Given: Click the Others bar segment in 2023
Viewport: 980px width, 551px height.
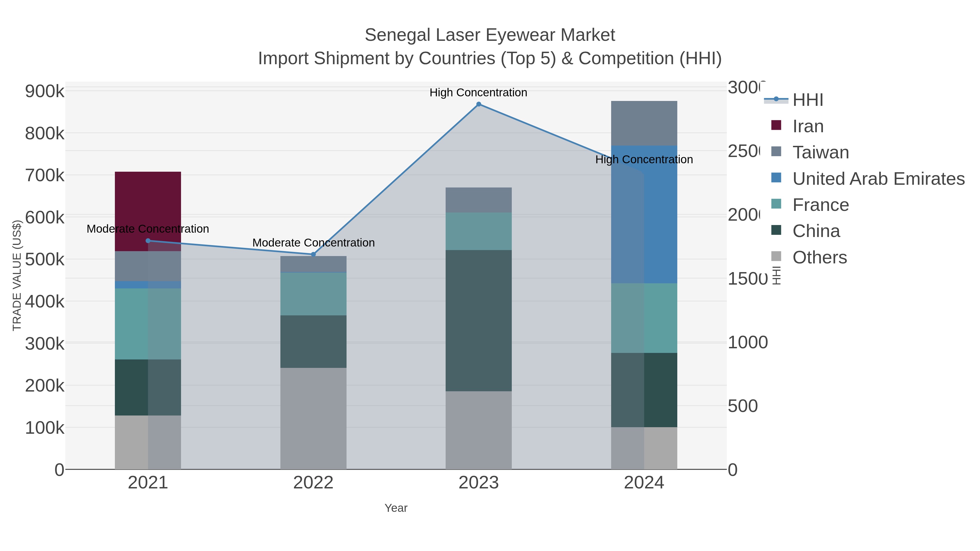Looking at the screenshot, I should 479,430.
